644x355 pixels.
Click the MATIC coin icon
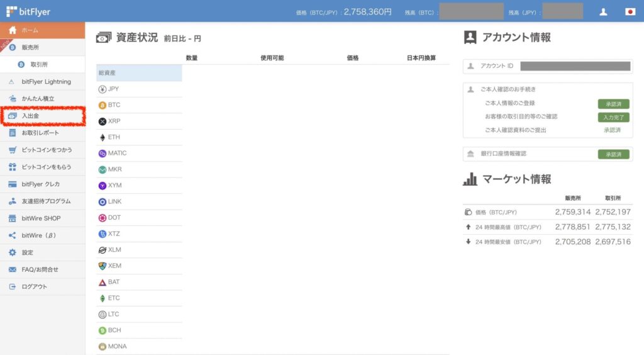tap(103, 153)
